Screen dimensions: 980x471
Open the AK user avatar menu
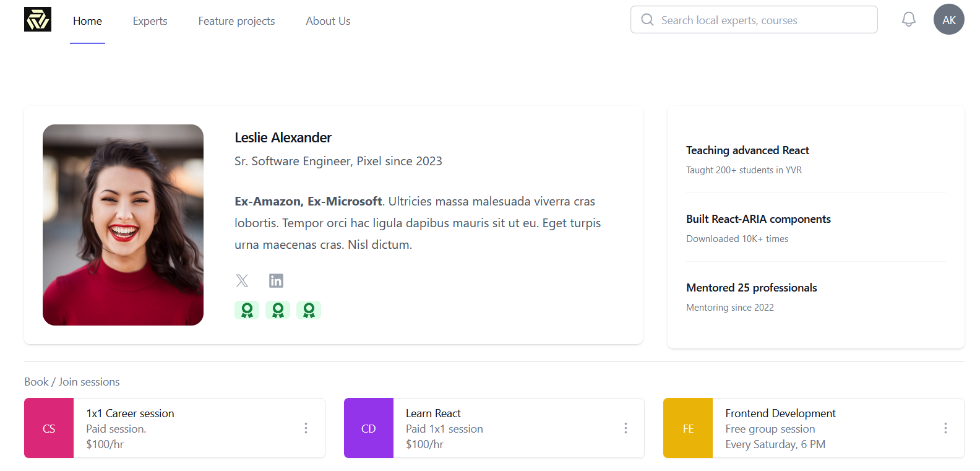(x=948, y=20)
